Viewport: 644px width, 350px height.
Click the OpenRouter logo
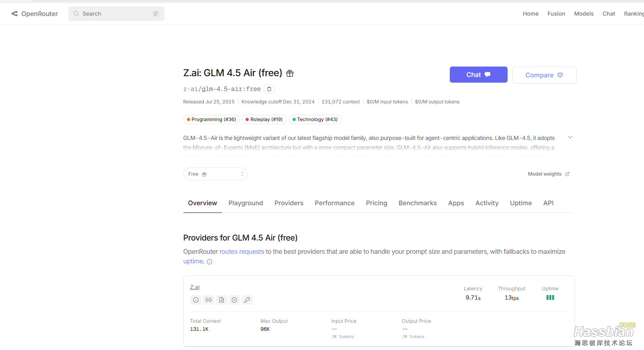click(35, 14)
